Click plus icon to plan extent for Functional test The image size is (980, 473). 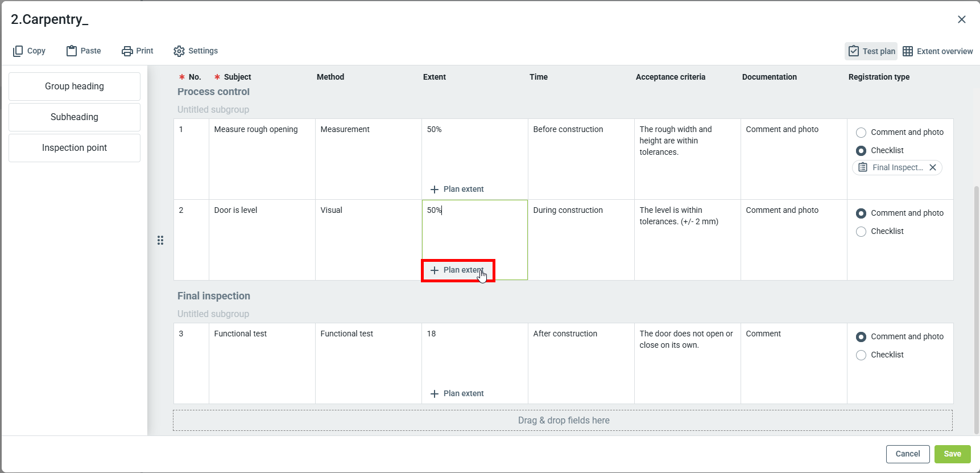[435, 394]
